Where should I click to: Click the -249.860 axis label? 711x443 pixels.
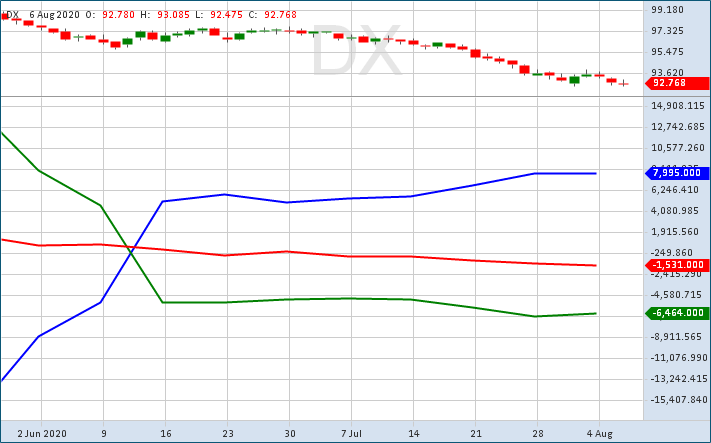pos(672,253)
